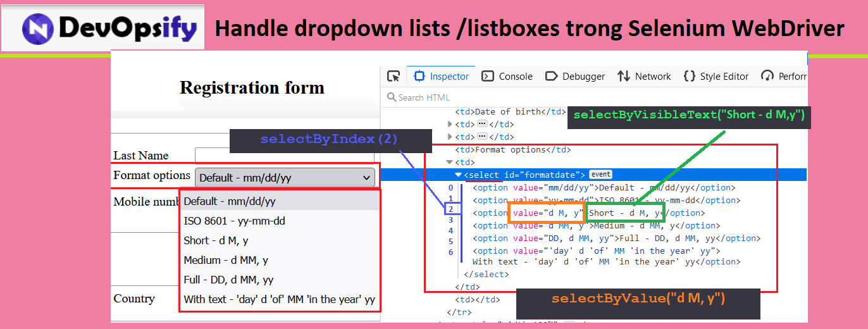Image resolution: width=868 pixels, height=329 pixels.
Task: Click the "Format options" label in the form
Action: tap(152, 175)
